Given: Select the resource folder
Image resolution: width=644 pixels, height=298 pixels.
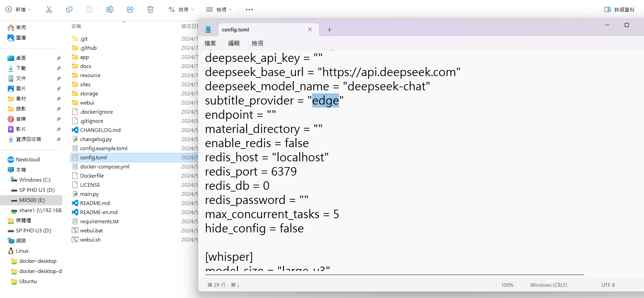Looking at the screenshot, I should tap(86, 75).
